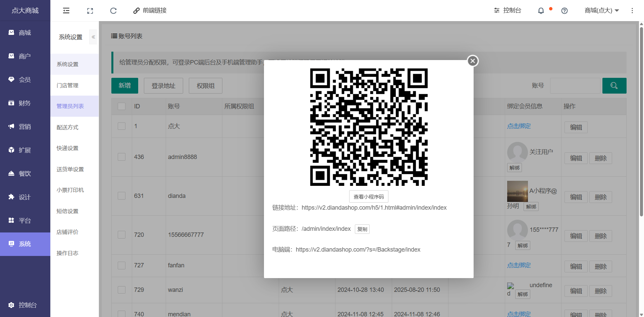The image size is (644, 317).
Task: Click the 权限组 button
Action: 206,86
